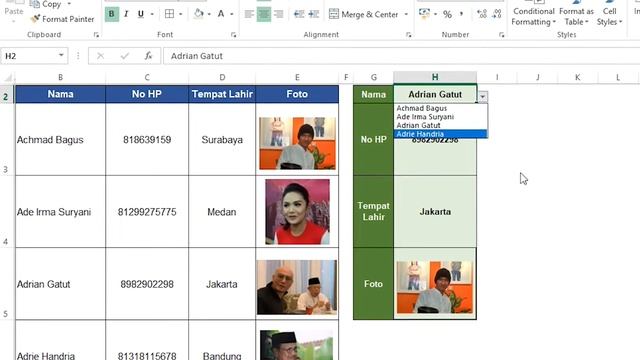Select column B header
640x360 pixels.
tap(60, 77)
